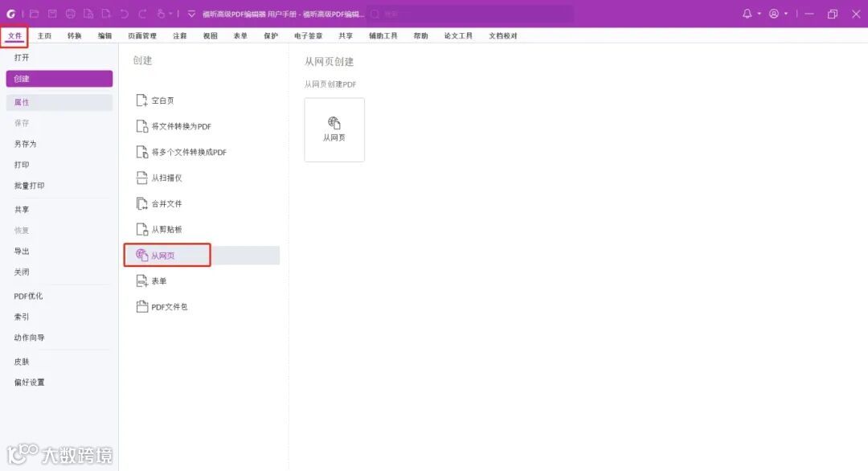Viewport: 868px width, 471px height.
Task: Open the customize quick access toolbar dropdown
Action: pos(191,14)
